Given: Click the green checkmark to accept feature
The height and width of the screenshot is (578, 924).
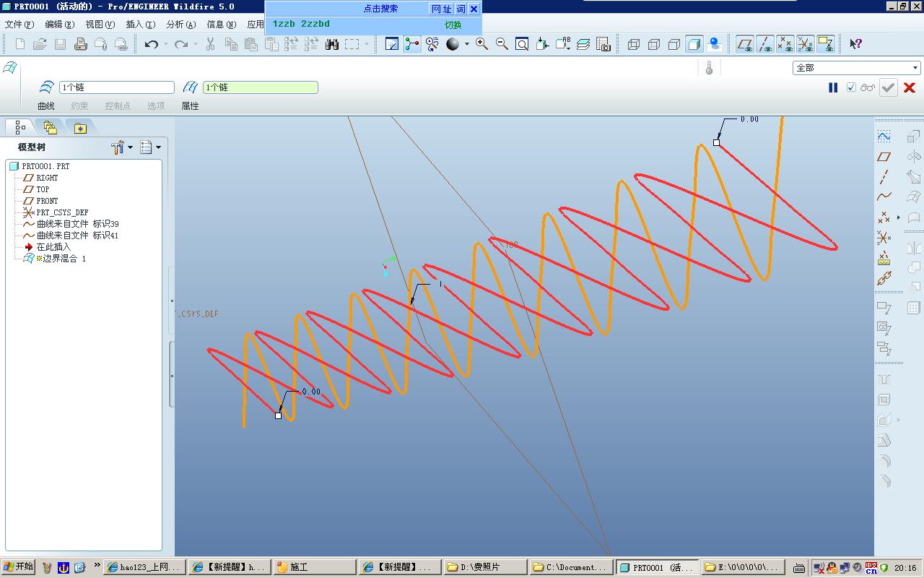Looking at the screenshot, I should pos(888,87).
